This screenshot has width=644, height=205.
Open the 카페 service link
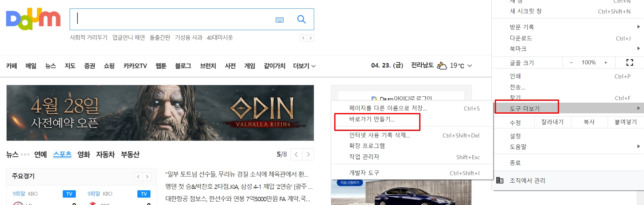point(12,66)
